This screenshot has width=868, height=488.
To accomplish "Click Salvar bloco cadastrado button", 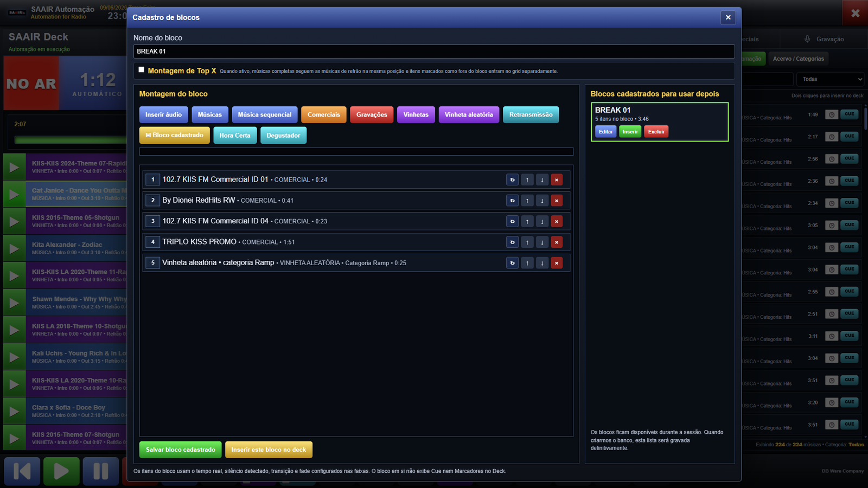I will tap(181, 450).
